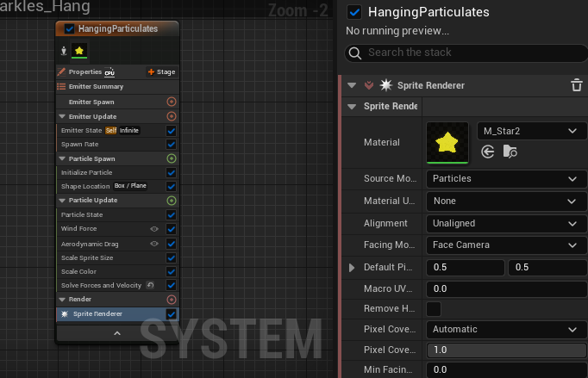Click the star sprite renderer thumbnail in emitter
Screen dimensions: 588x378
79,51
